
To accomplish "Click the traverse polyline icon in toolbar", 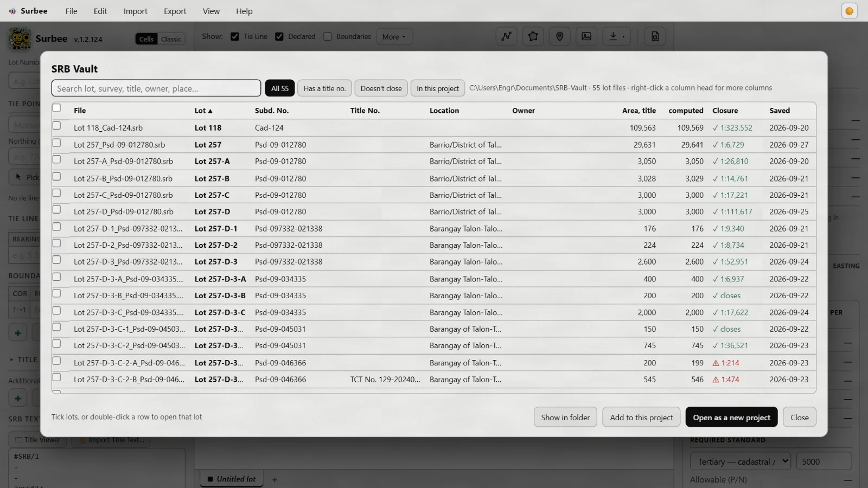I will 506,36.
